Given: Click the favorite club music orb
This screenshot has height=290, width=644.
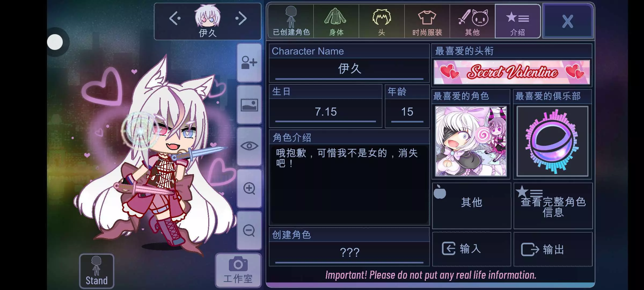Looking at the screenshot, I should (x=552, y=141).
